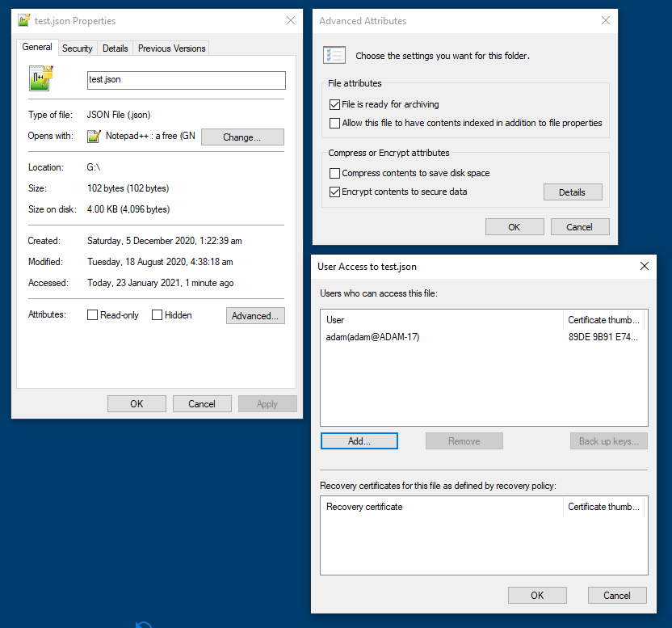This screenshot has width=672, height=628.
Task: Click the 4.00 KB Size on disk value
Action: click(128, 209)
